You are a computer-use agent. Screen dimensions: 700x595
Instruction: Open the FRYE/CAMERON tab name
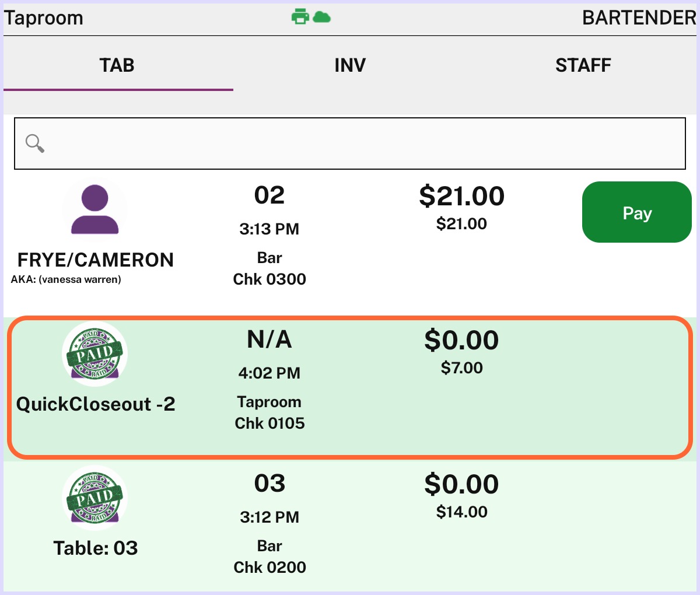96,260
